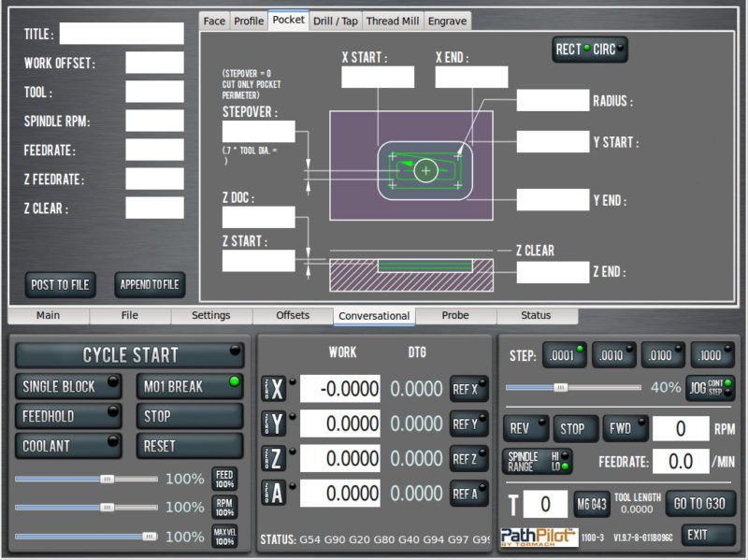Image resolution: width=748 pixels, height=560 pixels.
Task: Toggle jog mode between continuous and step
Action: (711, 388)
